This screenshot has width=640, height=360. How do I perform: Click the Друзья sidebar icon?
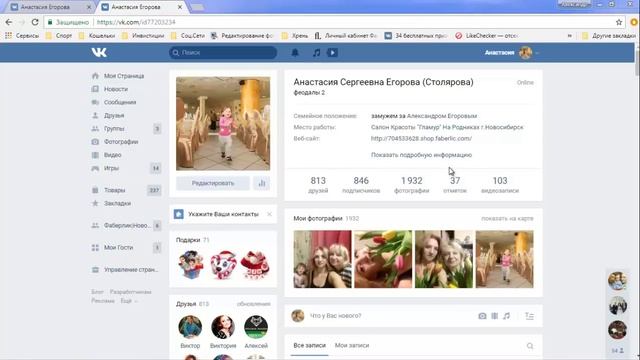click(x=95, y=116)
